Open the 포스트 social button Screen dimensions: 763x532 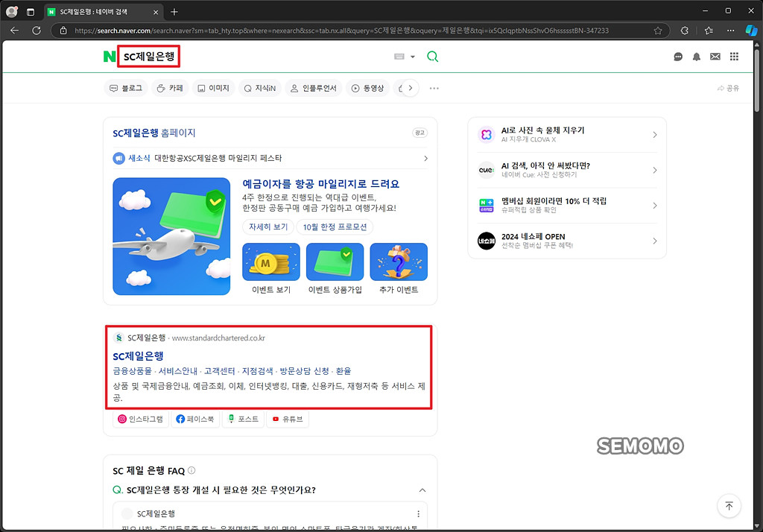pos(244,419)
